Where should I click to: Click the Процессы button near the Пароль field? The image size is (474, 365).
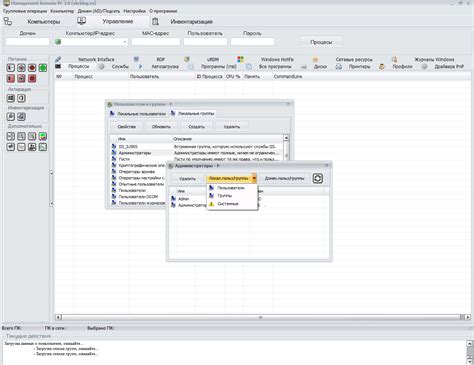pyautogui.click(x=321, y=42)
